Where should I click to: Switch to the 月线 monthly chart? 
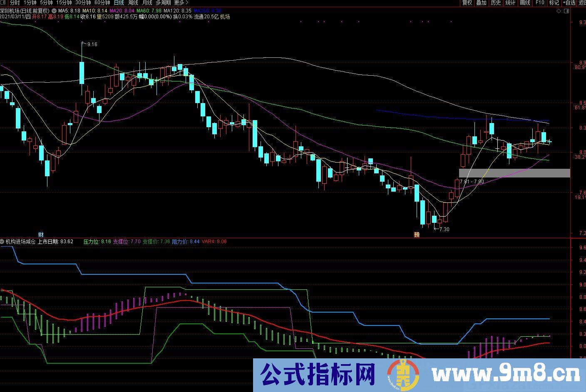pos(147,2)
